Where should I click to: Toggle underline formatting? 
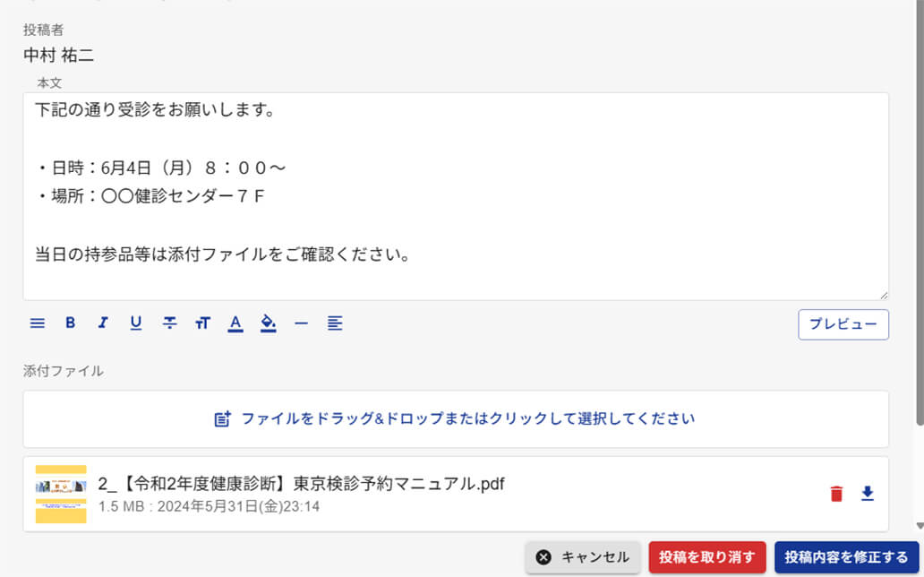[135, 323]
